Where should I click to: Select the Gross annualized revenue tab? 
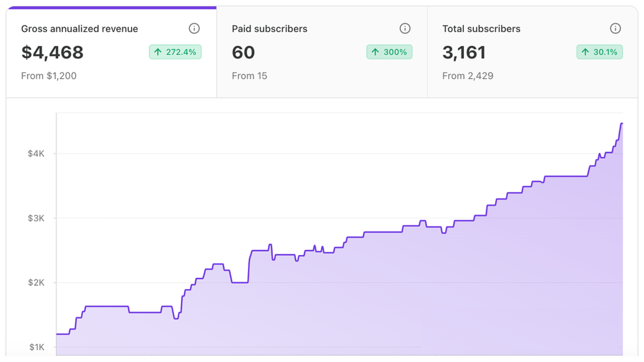(x=80, y=29)
